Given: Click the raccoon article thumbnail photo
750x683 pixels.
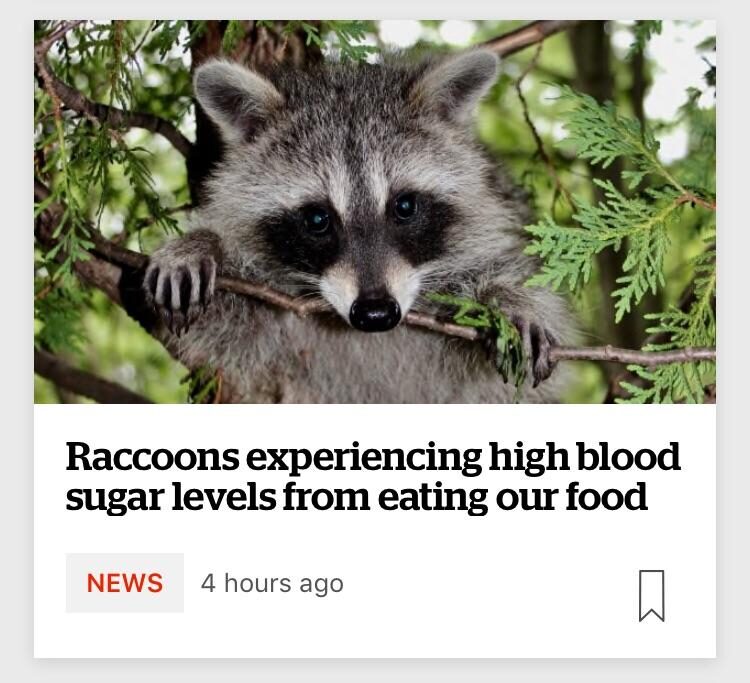Looking at the screenshot, I should click(x=375, y=212).
